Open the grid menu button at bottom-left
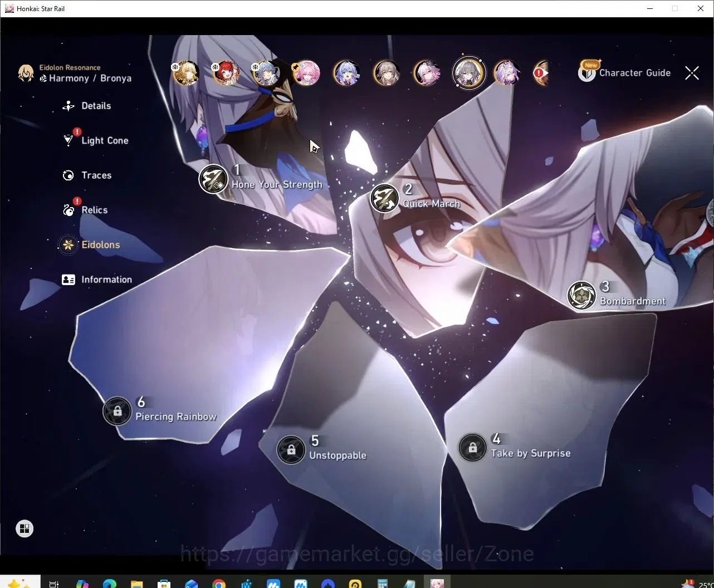 point(25,528)
